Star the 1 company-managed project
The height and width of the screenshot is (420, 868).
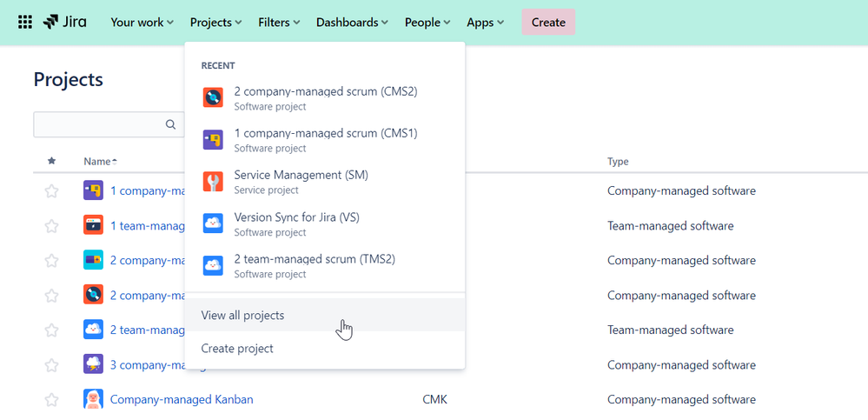pos(51,191)
